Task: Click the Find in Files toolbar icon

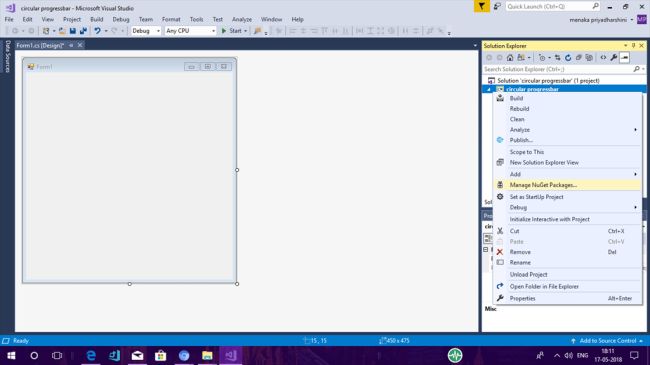Action: tap(257, 31)
